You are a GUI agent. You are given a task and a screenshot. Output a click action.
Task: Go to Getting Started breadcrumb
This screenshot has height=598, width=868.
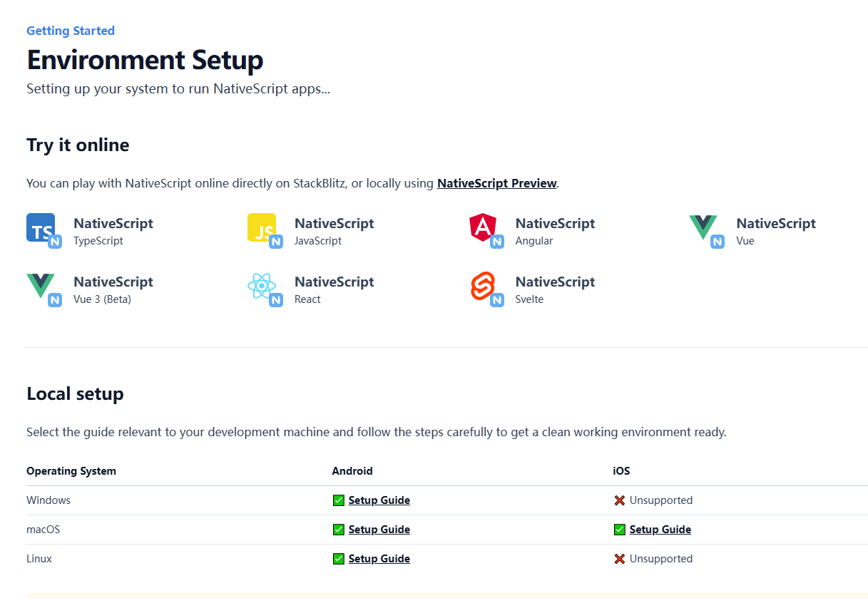[71, 31]
